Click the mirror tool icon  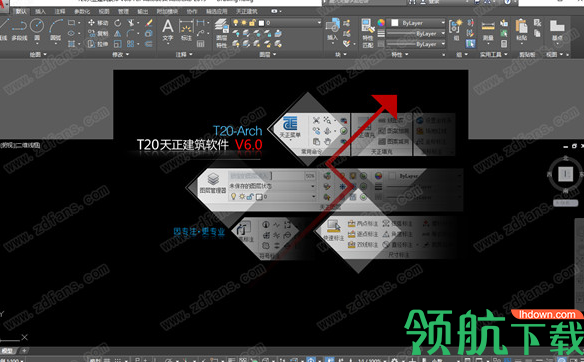coord(118,34)
